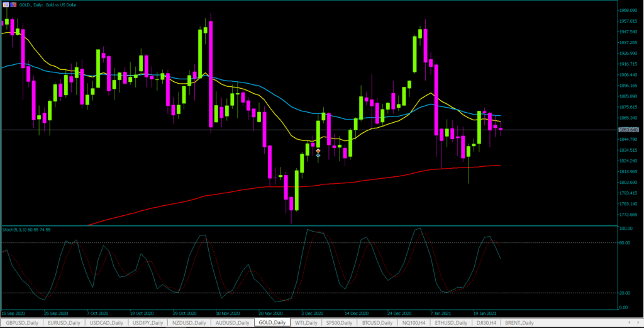Open the BRENT,Daily chart tab
Screen dimensions: 644x328
523,322
